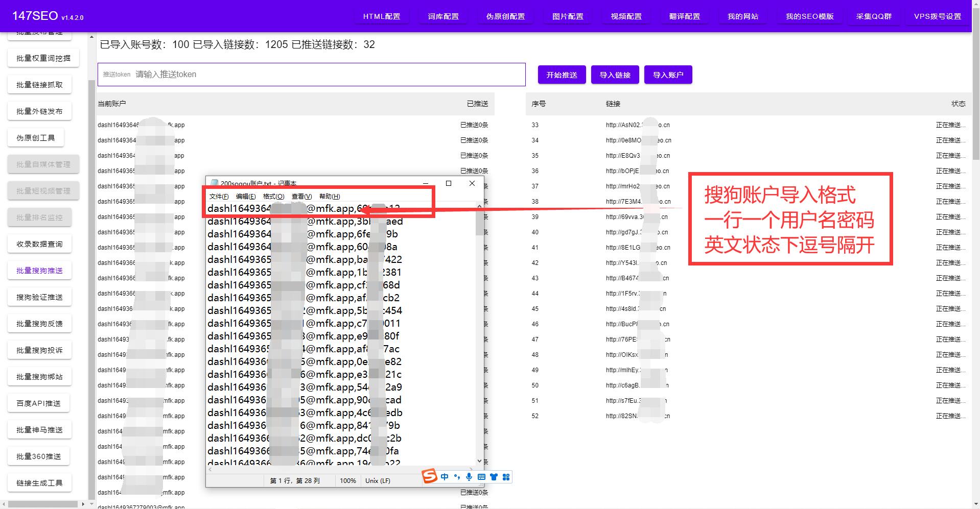This screenshot has height=509, width=980.
Task: Open 帮助(H) menu in Notepad
Action: [329, 197]
